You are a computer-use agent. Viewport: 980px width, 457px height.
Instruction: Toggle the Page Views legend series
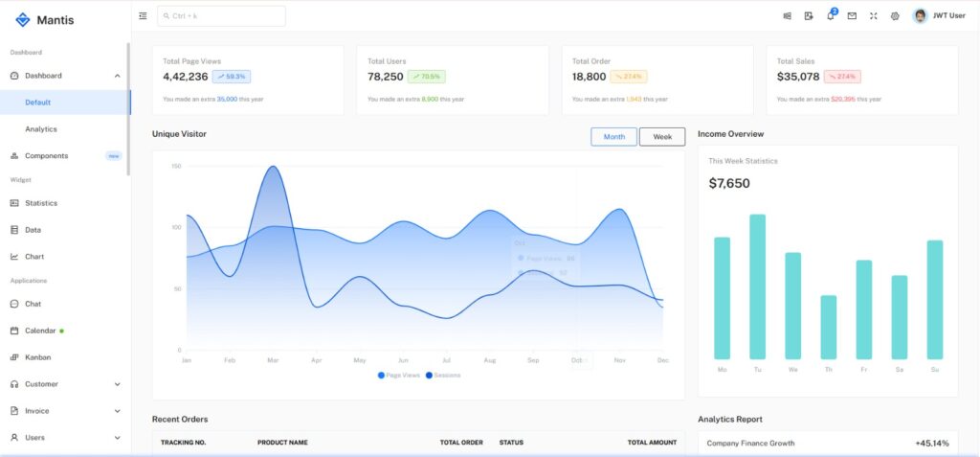pyautogui.click(x=399, y=375)
